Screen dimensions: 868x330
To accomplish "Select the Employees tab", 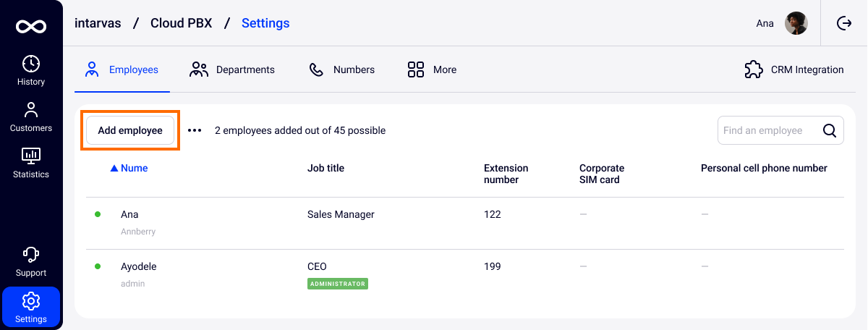I will (x=122, y=69).
